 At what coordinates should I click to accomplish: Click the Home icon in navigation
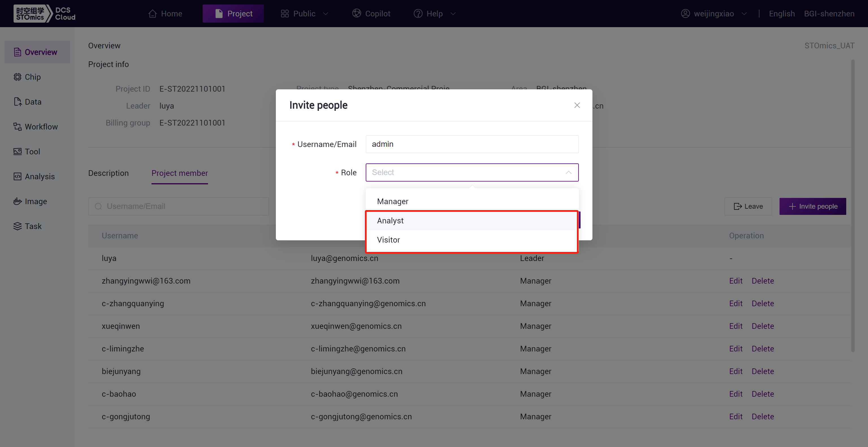click(x=153, y=14)
